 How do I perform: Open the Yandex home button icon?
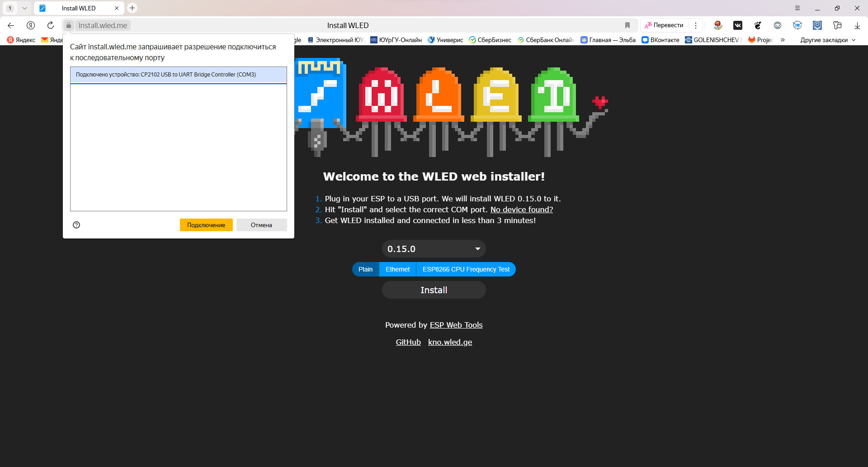pyautogui.click(x=31, y=25)
